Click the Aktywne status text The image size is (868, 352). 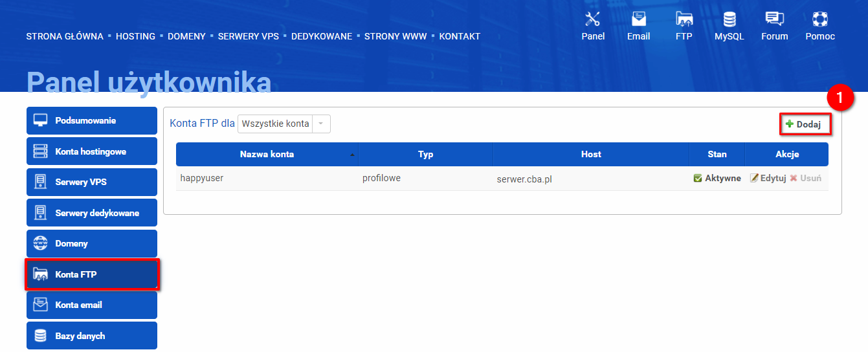point(723,178)
